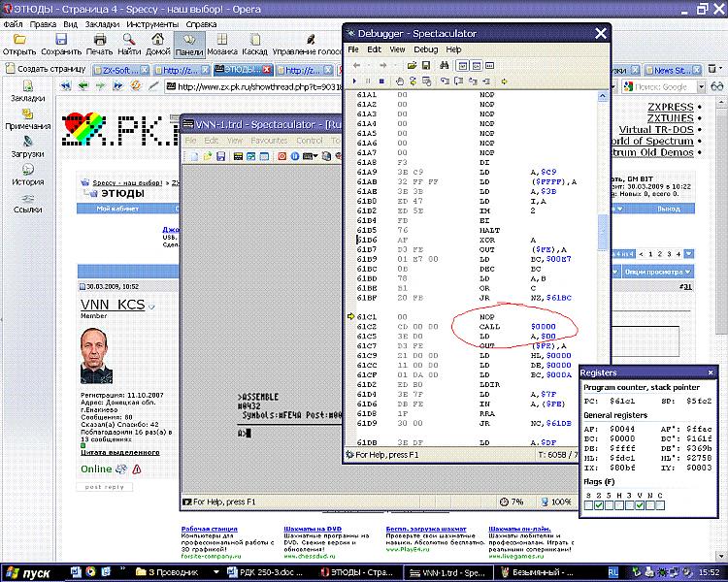The image size is (728, 582).
Task: Open the closed tabs trash dropdown in Opera
Action: (717, 70)
